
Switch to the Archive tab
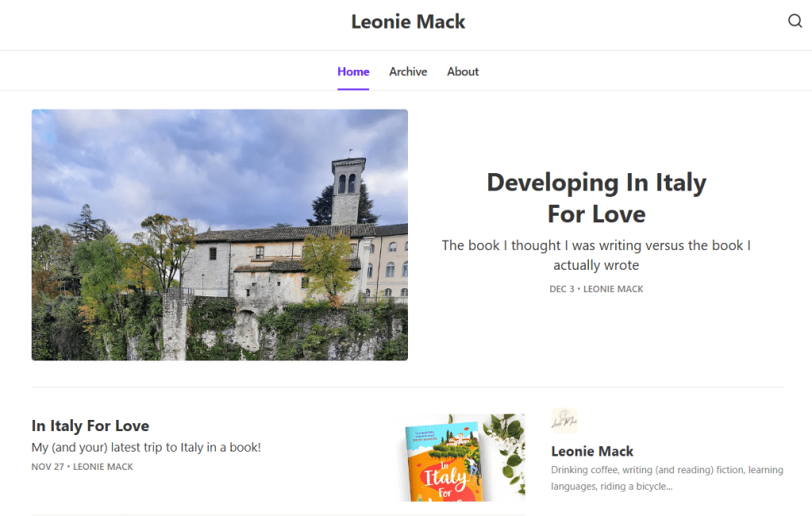tap(408, 71)
